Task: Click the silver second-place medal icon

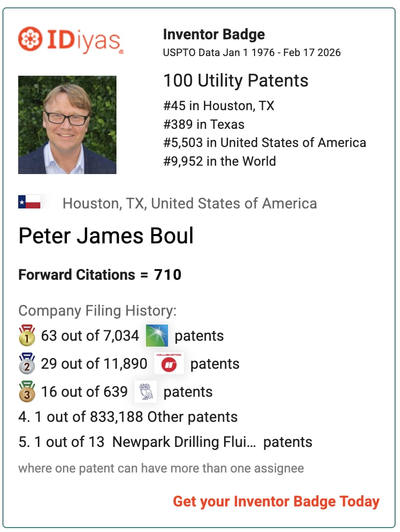Action: pyautogui.click(x=27, y=364)
